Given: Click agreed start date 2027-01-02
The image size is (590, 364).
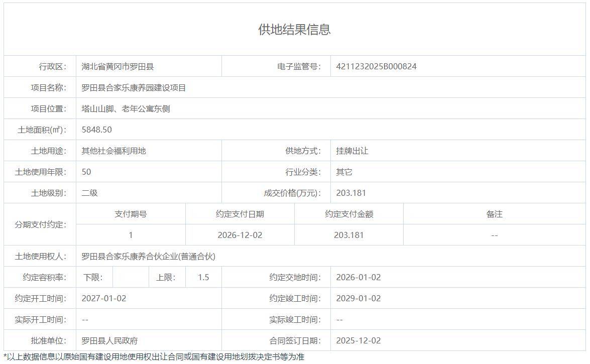Looking at the screenshot, I should click(x=104, y=298).
